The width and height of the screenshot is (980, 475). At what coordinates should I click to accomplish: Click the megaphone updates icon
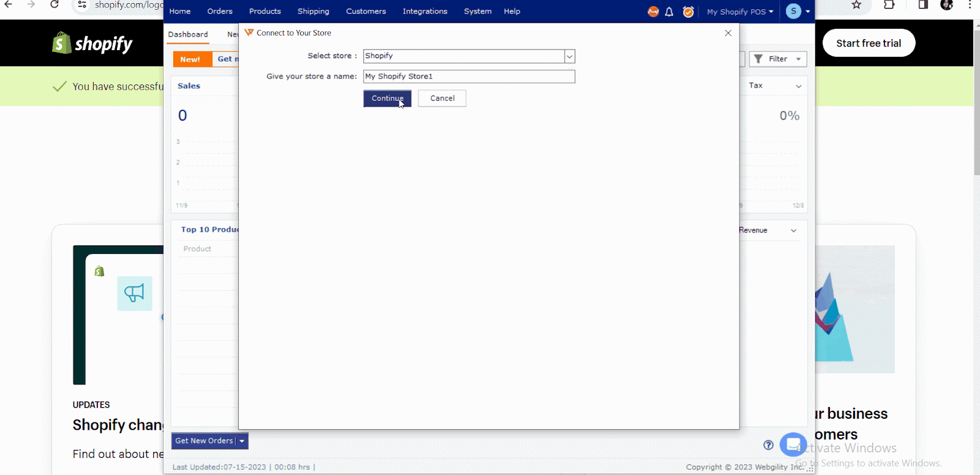pyautogui.click(x=134, y=293)
